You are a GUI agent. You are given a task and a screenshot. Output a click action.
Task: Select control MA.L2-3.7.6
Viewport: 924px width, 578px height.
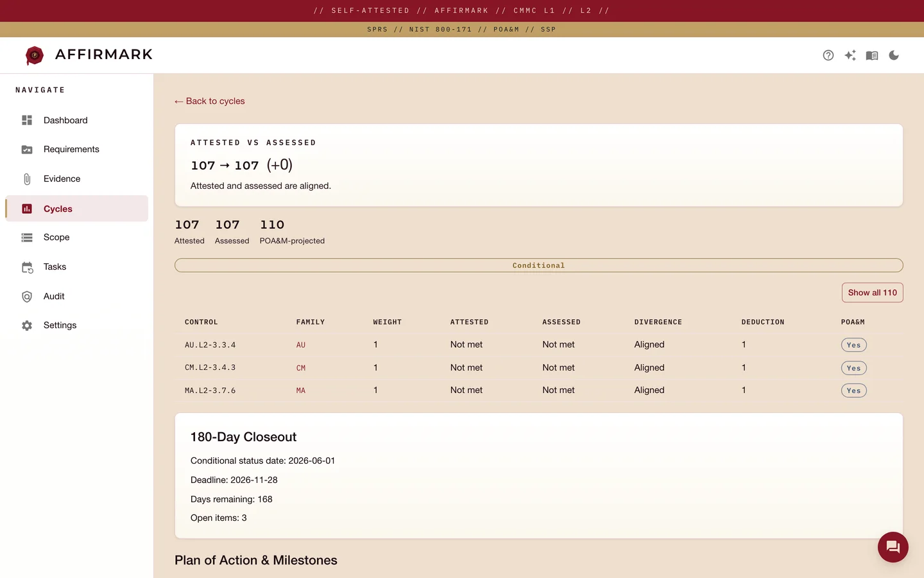click(210, 390)
